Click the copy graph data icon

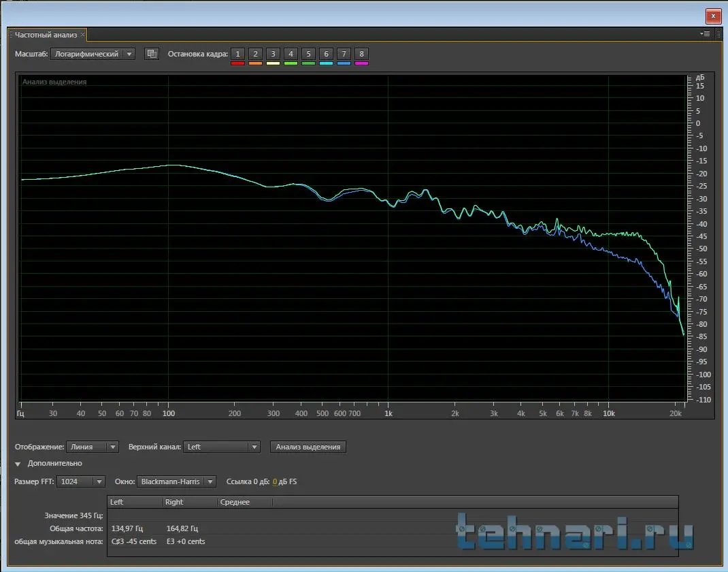pos(152,54)
